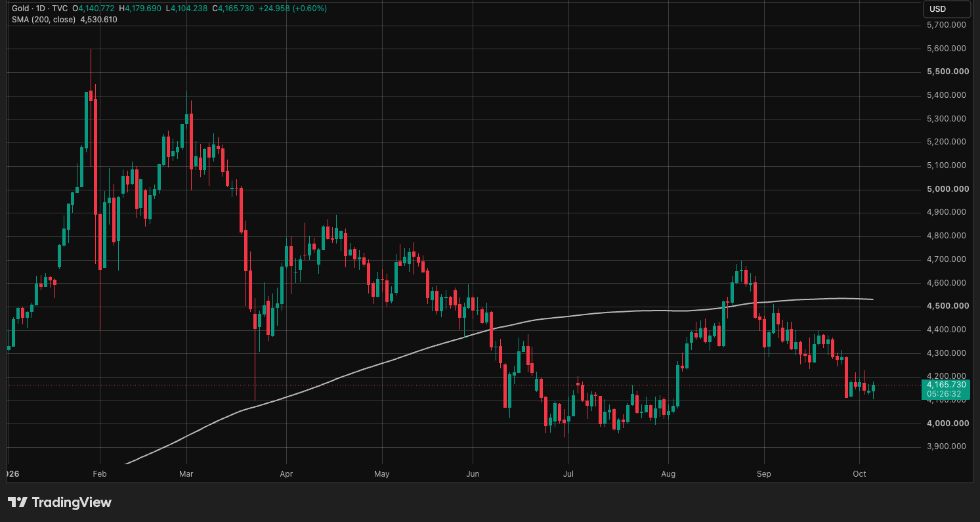Click the Jul label on time axis

(x=568, y=473)
